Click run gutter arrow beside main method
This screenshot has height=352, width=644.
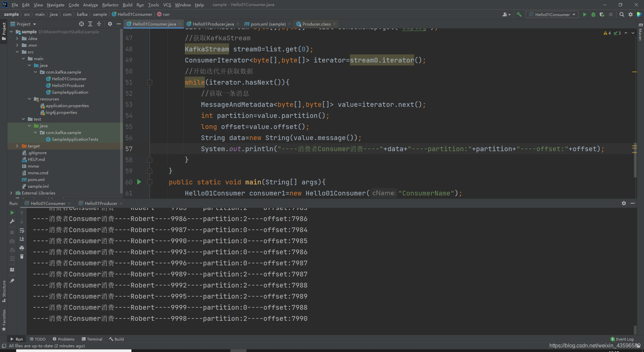click(x=139, y=182)
